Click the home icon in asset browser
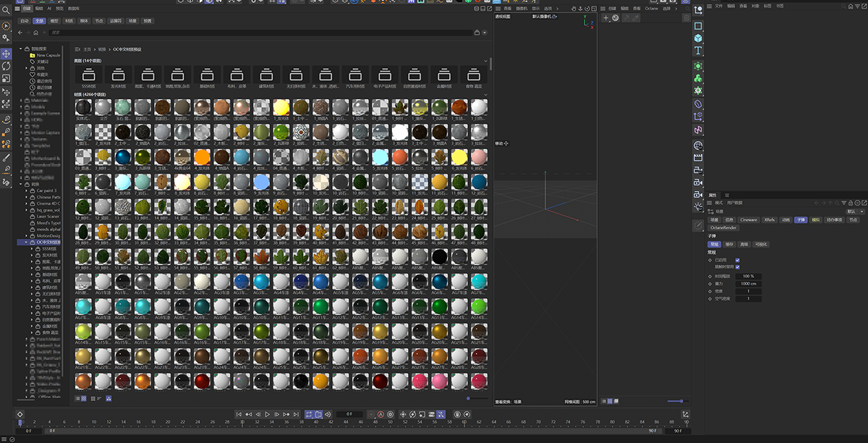Image resolution: width=868 pixels, height=443 pixels. click(x=35, y=33)
